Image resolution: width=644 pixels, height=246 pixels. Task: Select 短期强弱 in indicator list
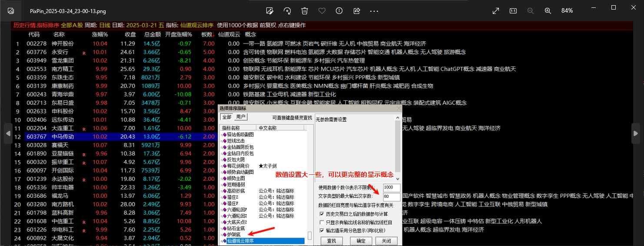(x=237, y=184)
